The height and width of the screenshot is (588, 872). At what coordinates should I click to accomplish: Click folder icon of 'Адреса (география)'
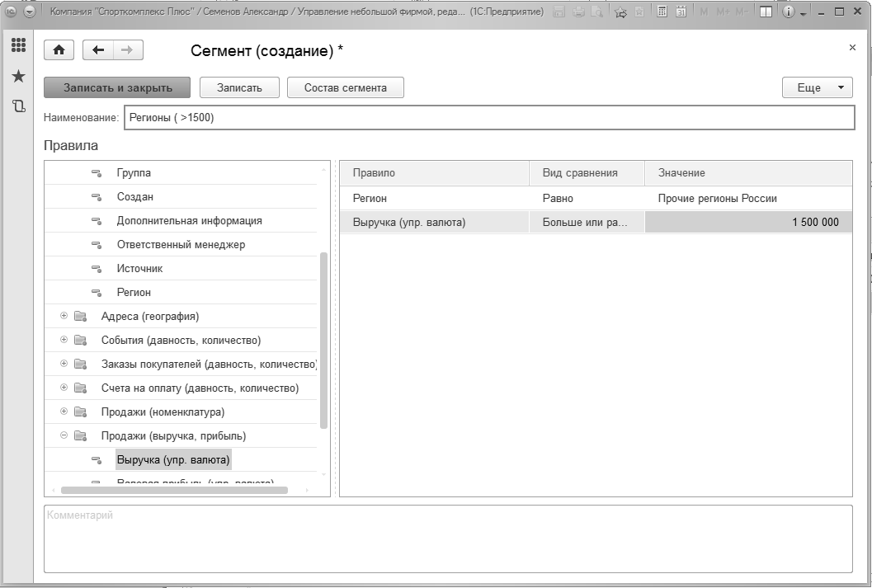(81, 316)
